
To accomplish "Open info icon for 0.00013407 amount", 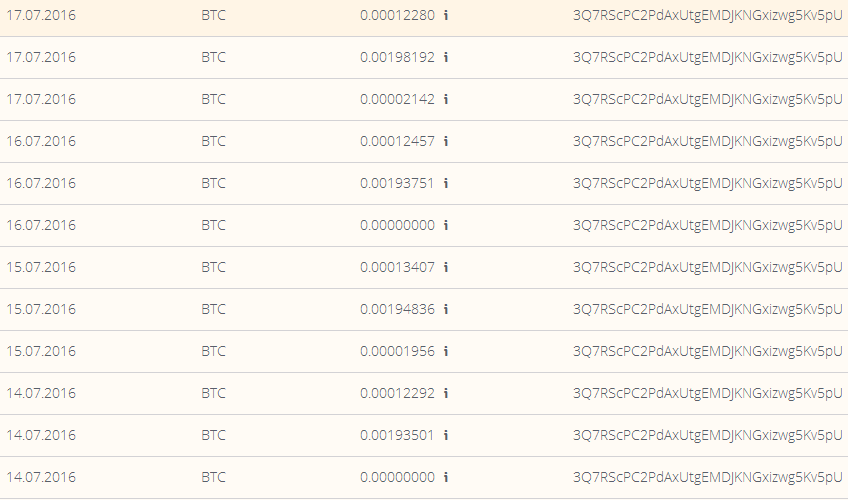I will pos(446,267).
